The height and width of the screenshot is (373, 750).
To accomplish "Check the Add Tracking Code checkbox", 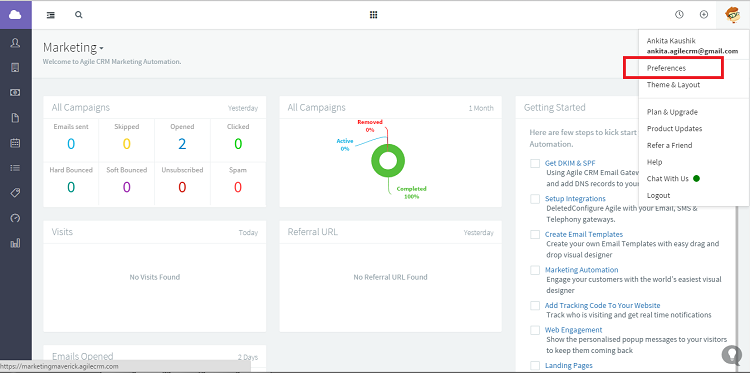I will click(535, 306).
